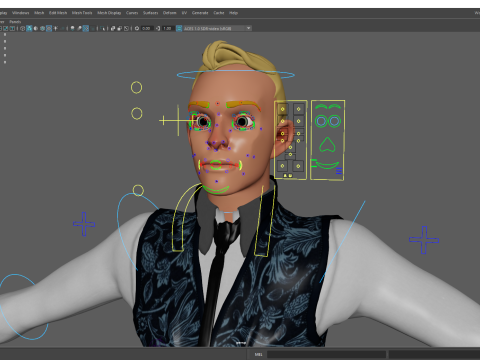The image size is (480, 360).
Task: Open the Curves menu
Action: coord(132,13)
